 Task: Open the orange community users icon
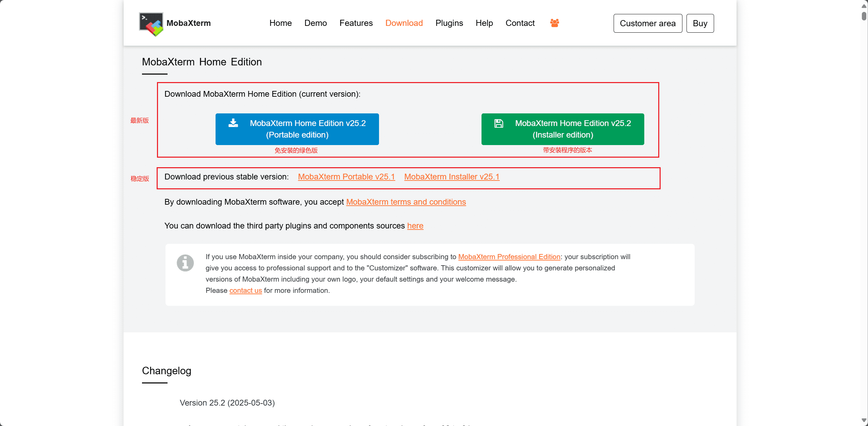point(554,23)
